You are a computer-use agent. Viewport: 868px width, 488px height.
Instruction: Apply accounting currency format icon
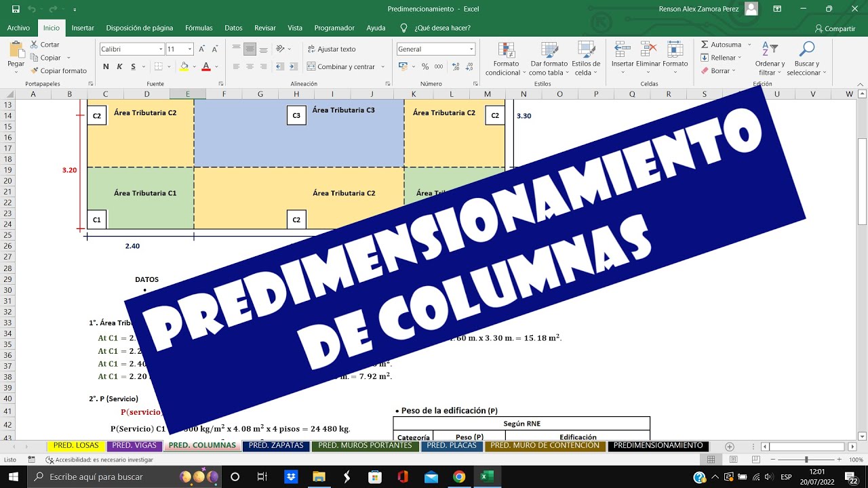pos(403,66)
